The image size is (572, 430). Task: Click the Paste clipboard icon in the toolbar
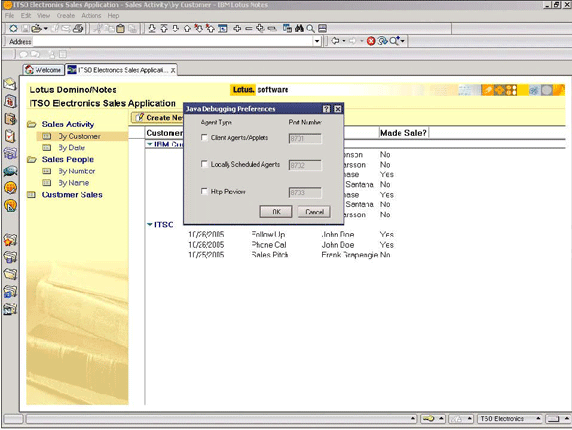[x=120, y=28]
